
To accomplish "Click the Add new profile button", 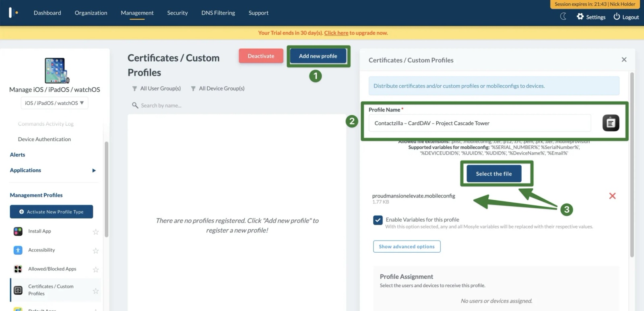I will 318,56.
